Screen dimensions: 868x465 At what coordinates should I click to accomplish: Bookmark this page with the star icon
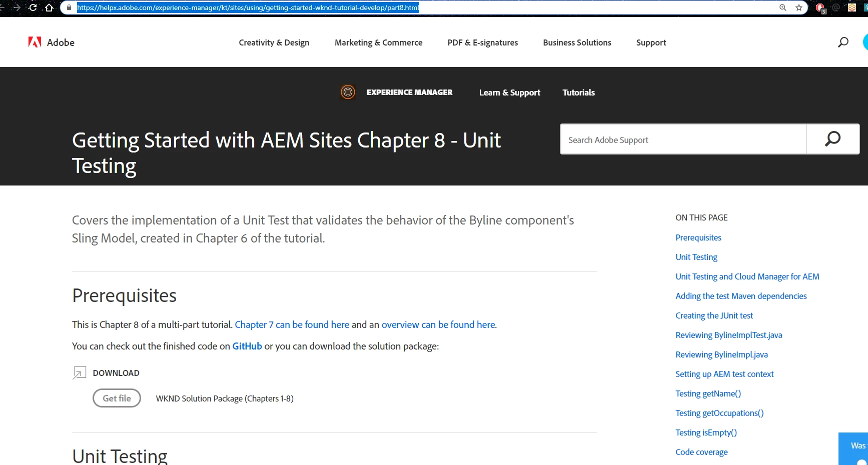pyautogui.click(x=799, y=7)
